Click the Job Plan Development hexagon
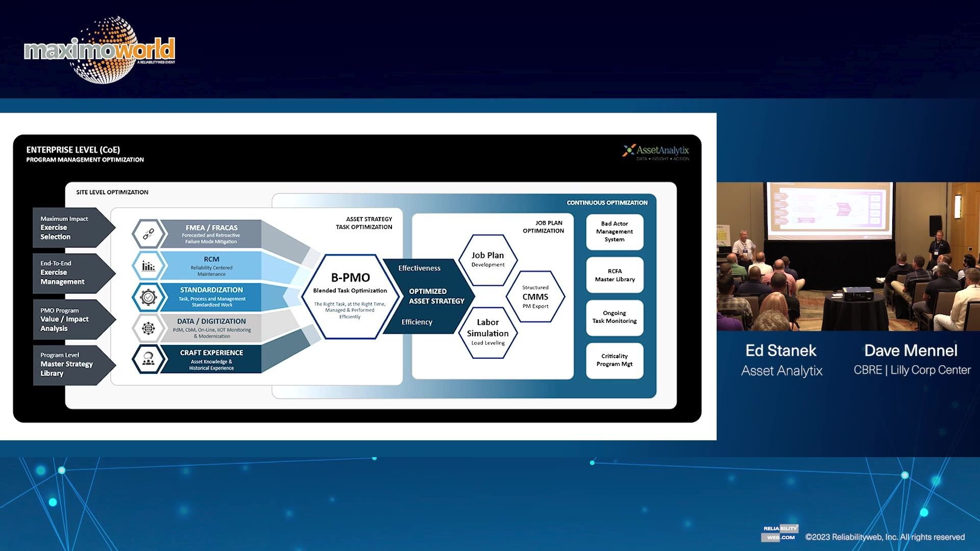 coord(487,259)
